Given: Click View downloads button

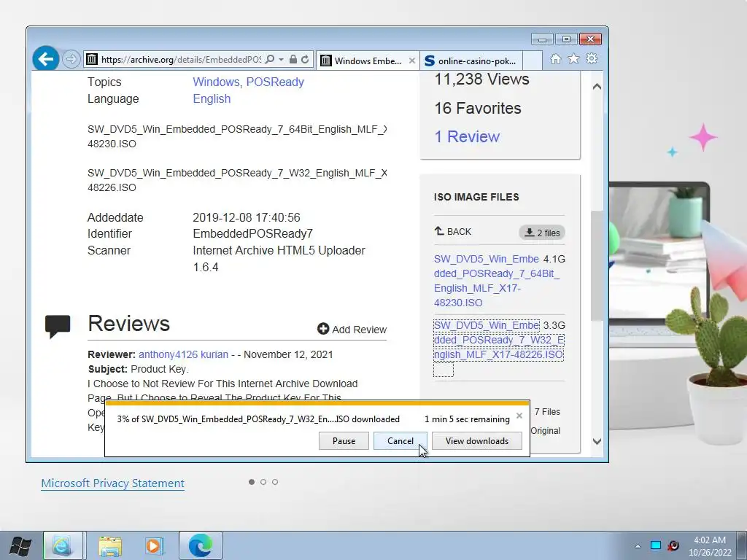Looking at the screenshot, I should pyautogui.click(x=477, y=441).
